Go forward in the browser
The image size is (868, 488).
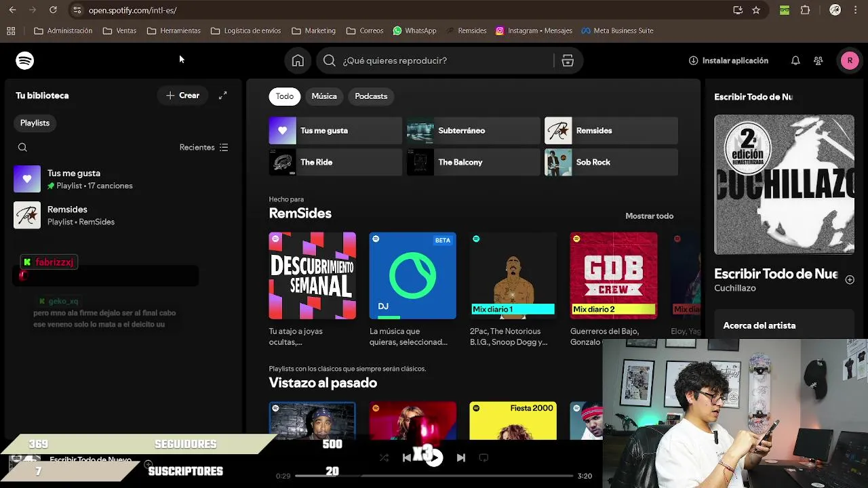(x=33, y=10)
